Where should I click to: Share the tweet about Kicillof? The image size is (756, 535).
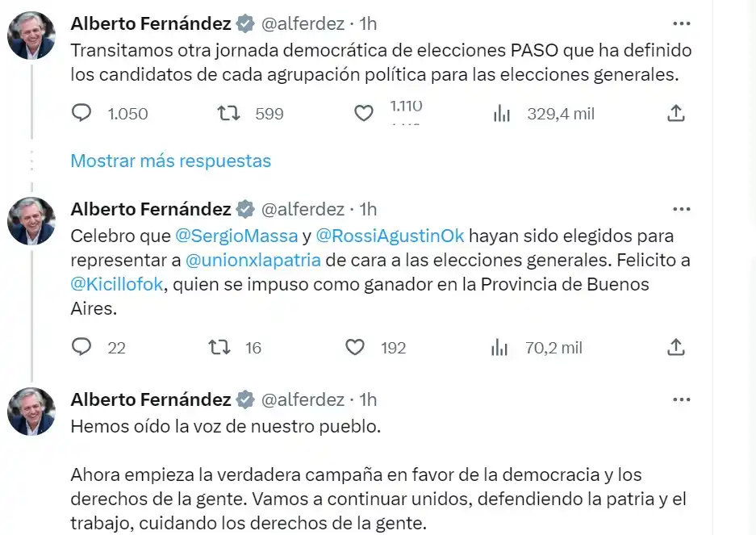coord(676,348)
